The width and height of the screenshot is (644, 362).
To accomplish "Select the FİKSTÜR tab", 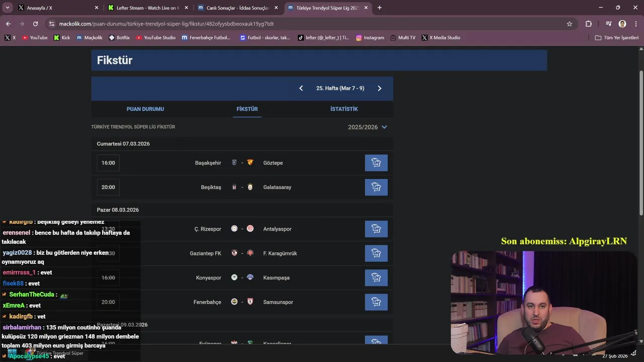I will (x=247, y=109).
